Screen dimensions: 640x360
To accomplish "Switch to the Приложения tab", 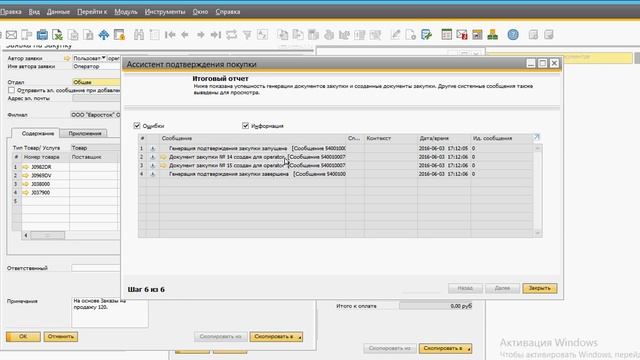I will [84, 133].
